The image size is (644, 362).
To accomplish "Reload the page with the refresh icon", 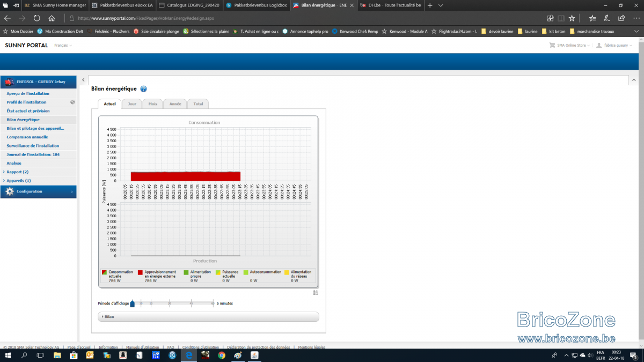I will click(36, 18).
